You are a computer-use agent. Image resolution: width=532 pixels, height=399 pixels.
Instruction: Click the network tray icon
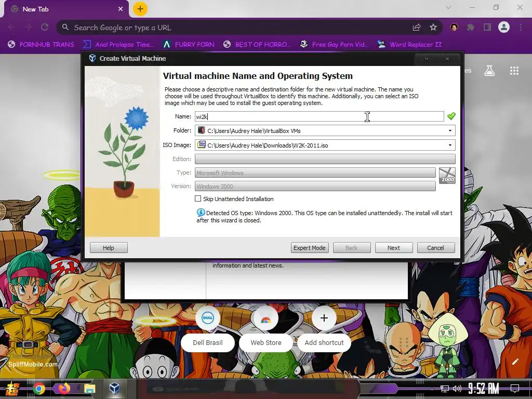point(444,389)
